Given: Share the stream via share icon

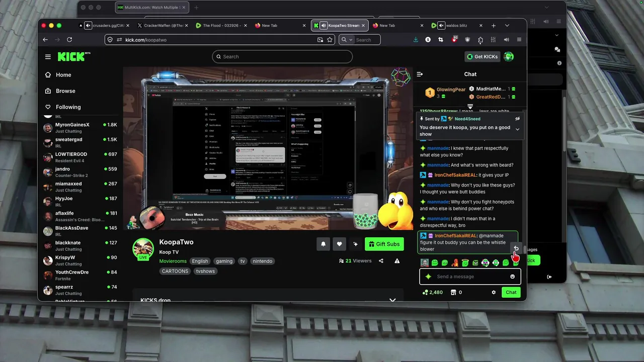Looking at the screenshot, I should [x=381, y=261].
